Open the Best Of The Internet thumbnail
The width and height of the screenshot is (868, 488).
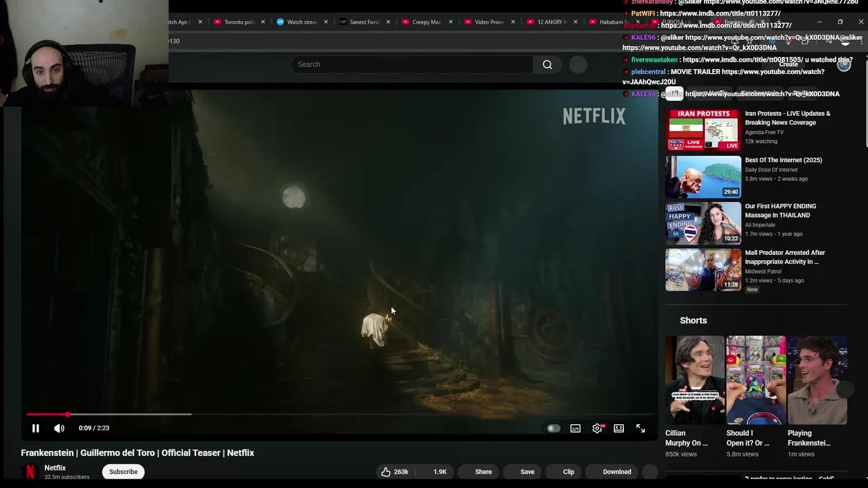pyautogui.click(x=703, y=177)
